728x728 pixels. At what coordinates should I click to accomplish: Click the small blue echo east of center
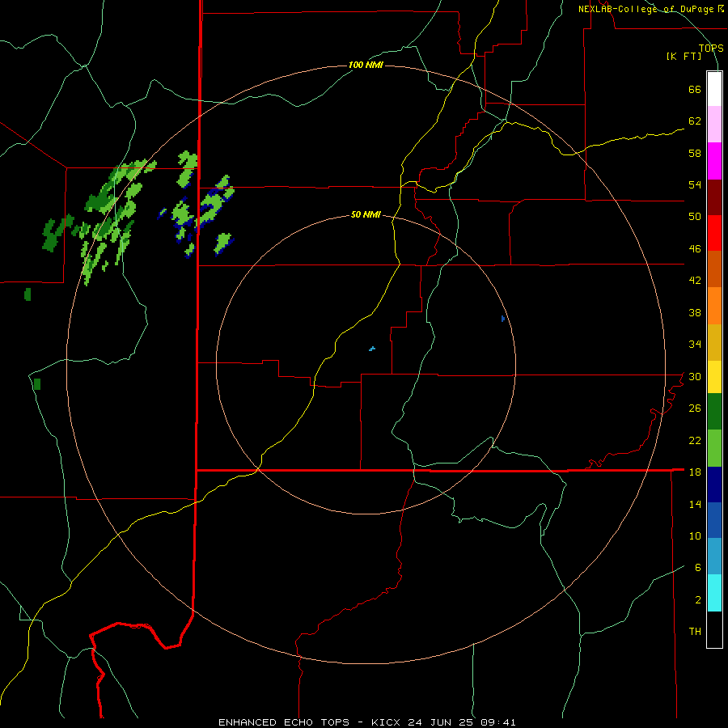pos(503,318)
